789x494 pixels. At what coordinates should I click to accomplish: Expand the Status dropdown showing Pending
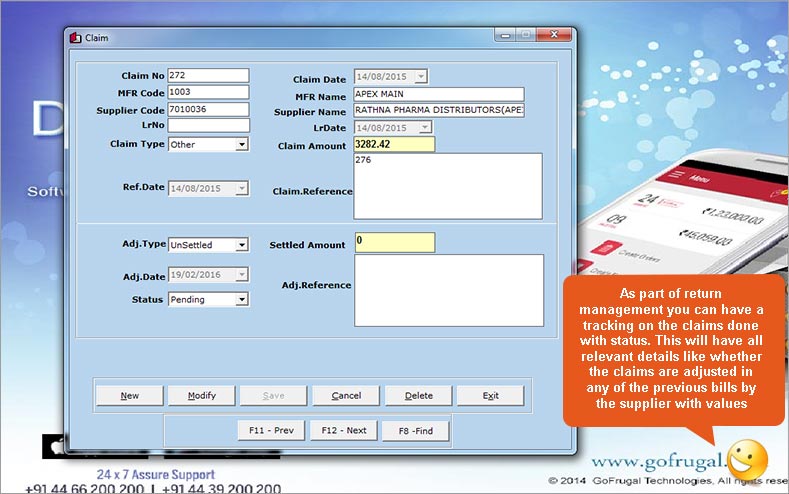pyautogui.click(x=242, y=299)
